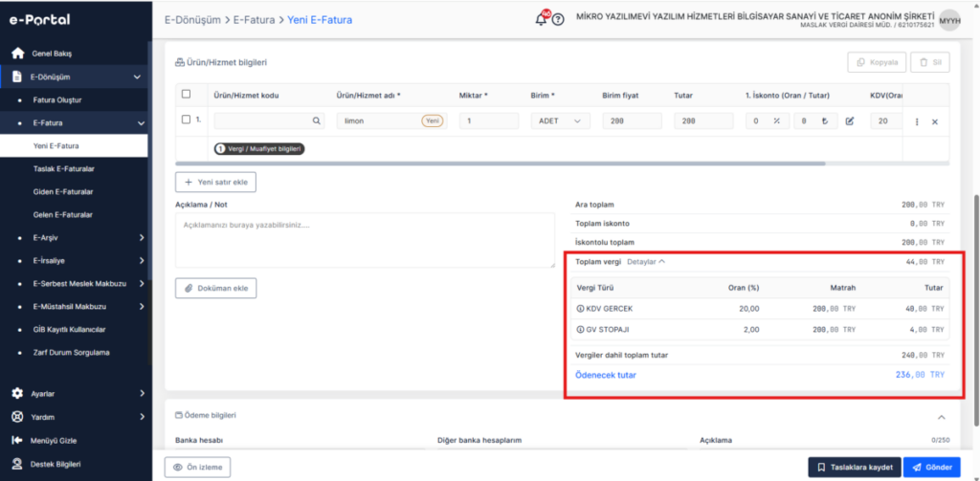Expand the Ayarlar menu arrow
Image resolution: width=980 pixels, height=481 pixels.
pyautogui.click(x=142, y=394)
